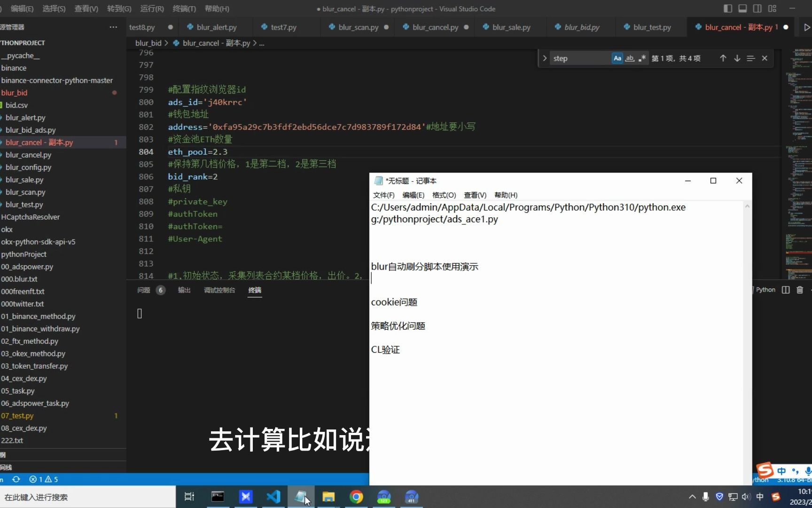The height and width of the screenshot is (508, 812).
Task: Open Visual Studio Code taskbar icon
Action: coord(273,497)
